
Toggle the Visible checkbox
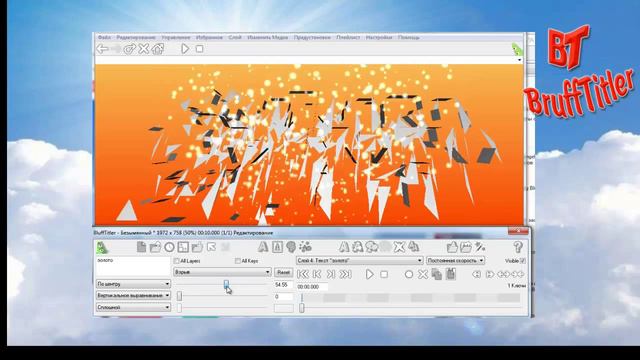coord(523,260)
